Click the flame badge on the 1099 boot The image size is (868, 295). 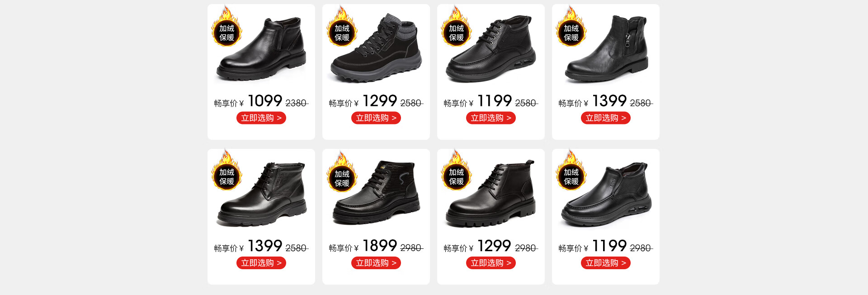point(226,27)
